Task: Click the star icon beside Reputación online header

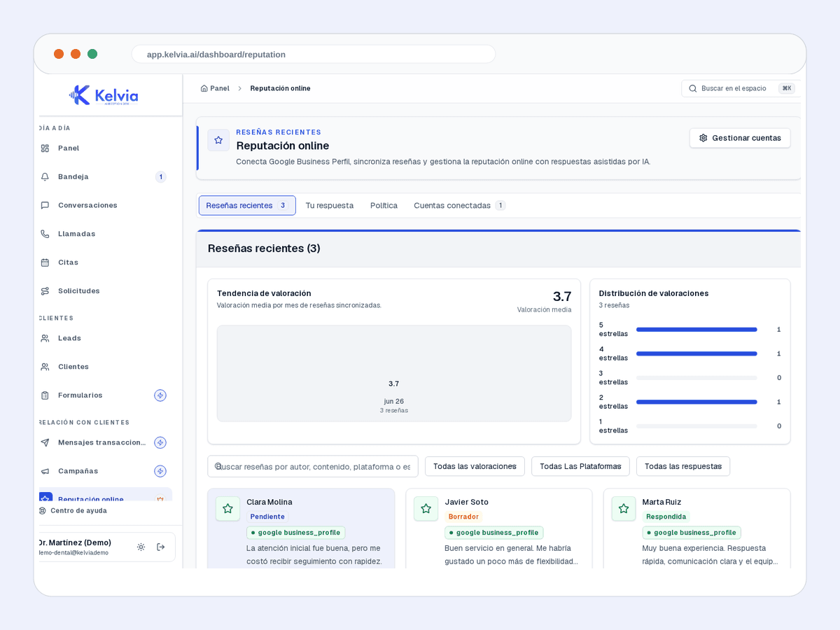Action: (218, 140)
